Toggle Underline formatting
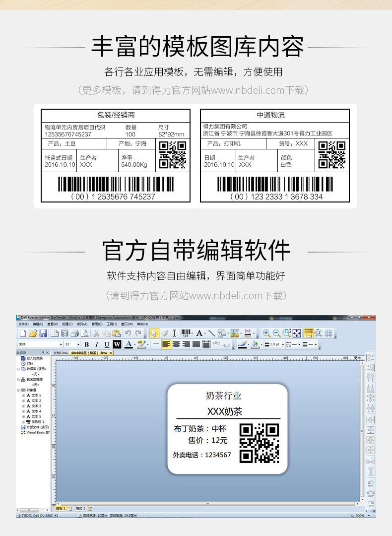 tap(107, 344)
